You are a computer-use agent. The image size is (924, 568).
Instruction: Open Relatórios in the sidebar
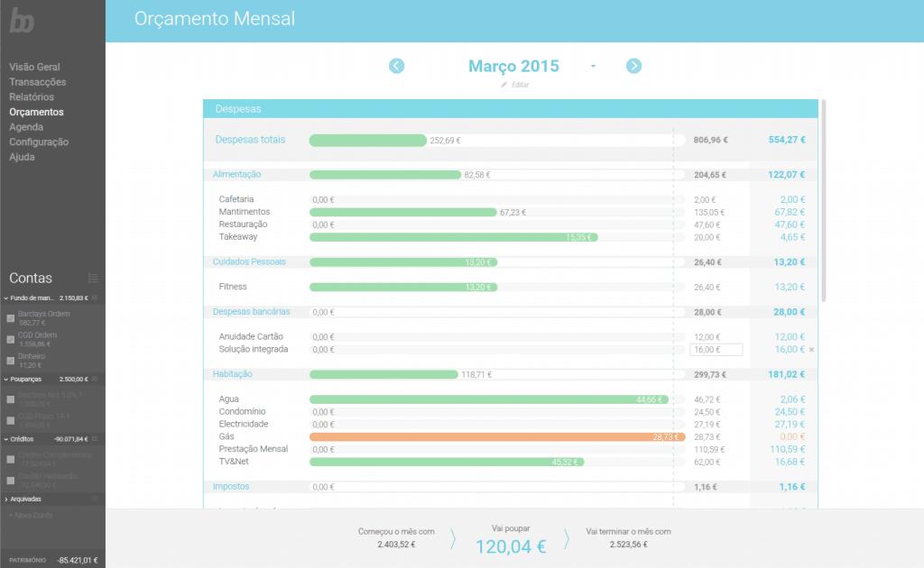(32, 97)
